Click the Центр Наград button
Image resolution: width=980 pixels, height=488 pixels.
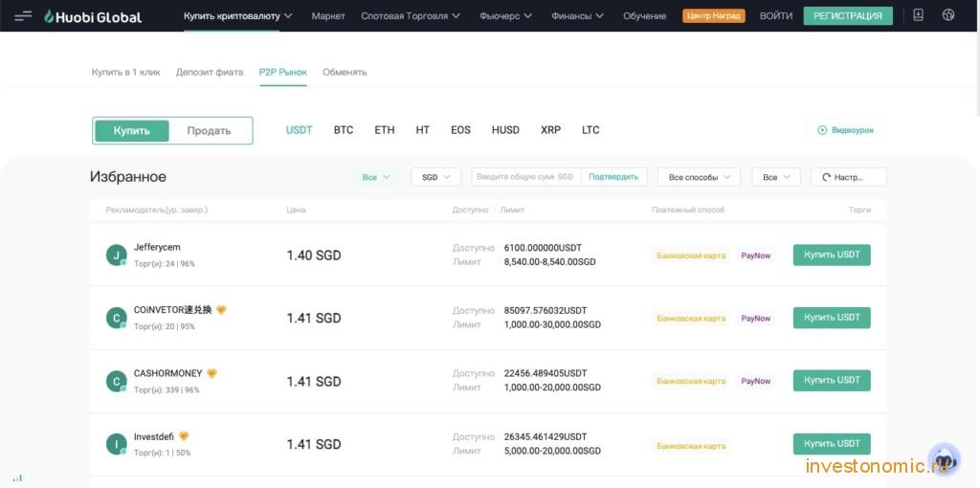pos(714,15)
